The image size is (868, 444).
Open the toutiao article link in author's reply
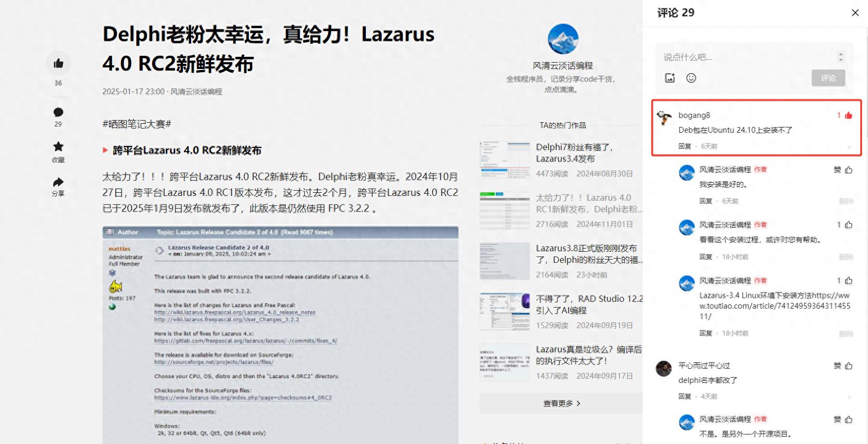(775, 306)
